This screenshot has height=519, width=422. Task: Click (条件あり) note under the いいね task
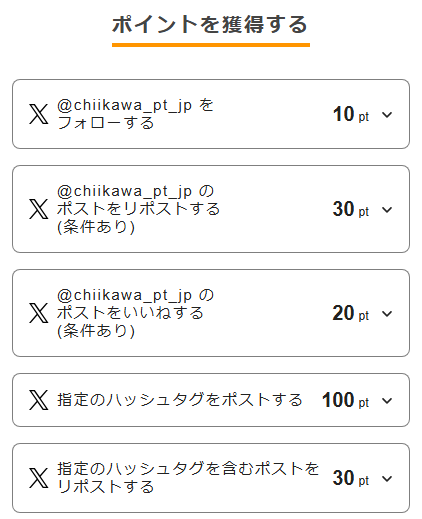point(96,331)
